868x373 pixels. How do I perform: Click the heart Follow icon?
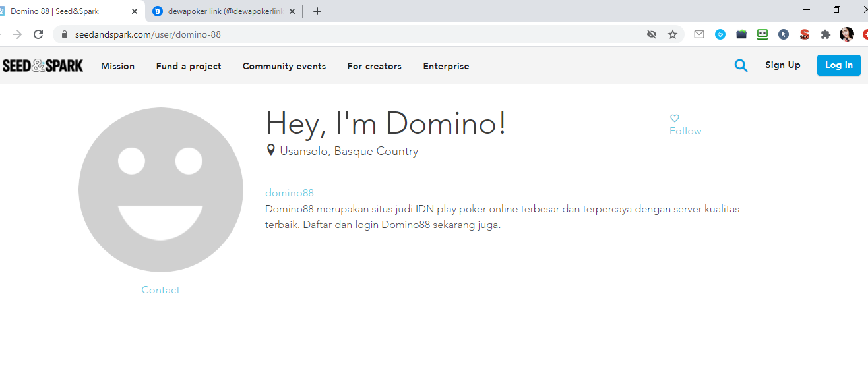tap(675, 119)
